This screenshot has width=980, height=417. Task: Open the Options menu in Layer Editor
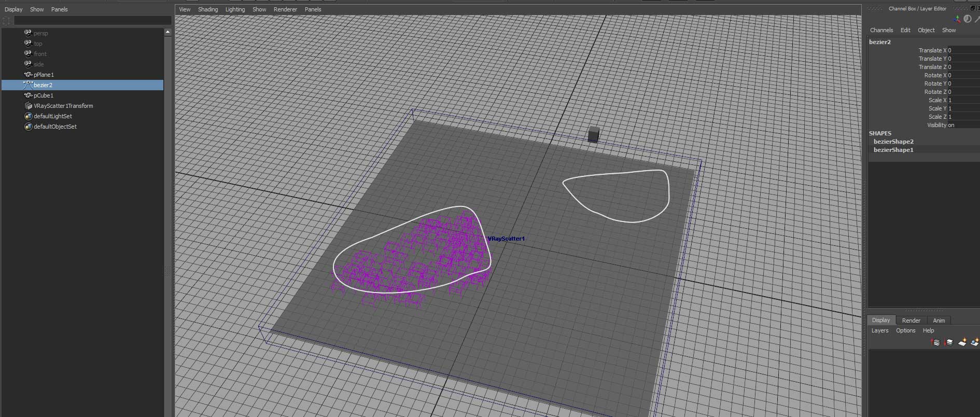(x=906, y=330)
